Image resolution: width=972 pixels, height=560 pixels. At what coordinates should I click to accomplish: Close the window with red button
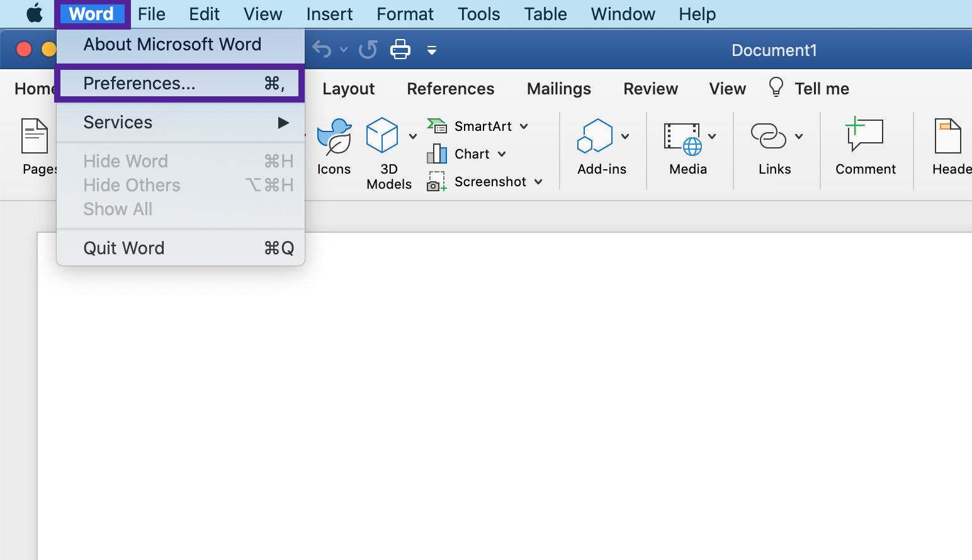[x=24, y=49]
